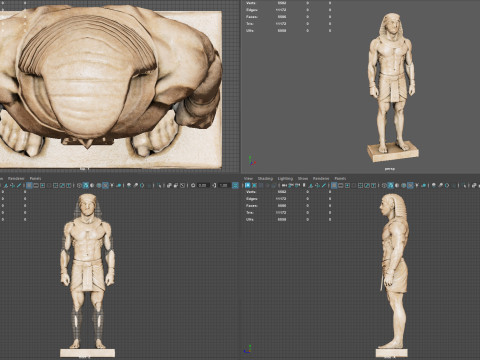Click the exposure icon in the front view panel
480x360 pixels.
[x=193, y=185]
